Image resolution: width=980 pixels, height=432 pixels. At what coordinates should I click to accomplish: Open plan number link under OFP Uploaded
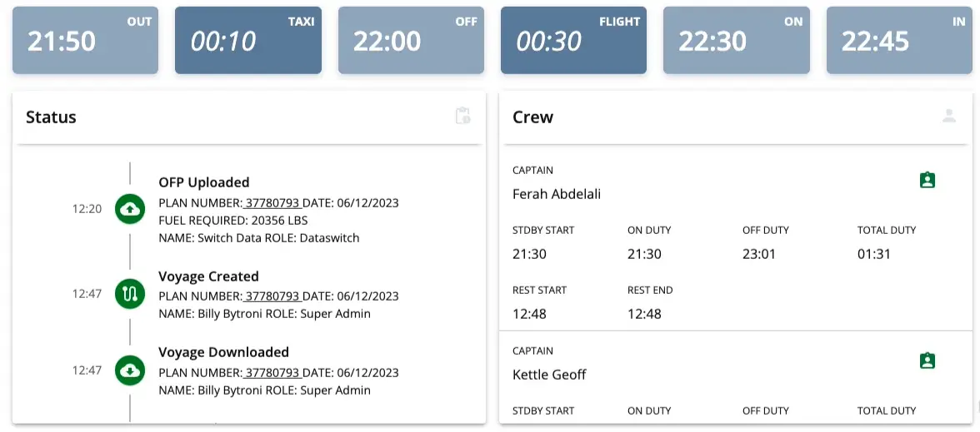(x=272, y=204)
